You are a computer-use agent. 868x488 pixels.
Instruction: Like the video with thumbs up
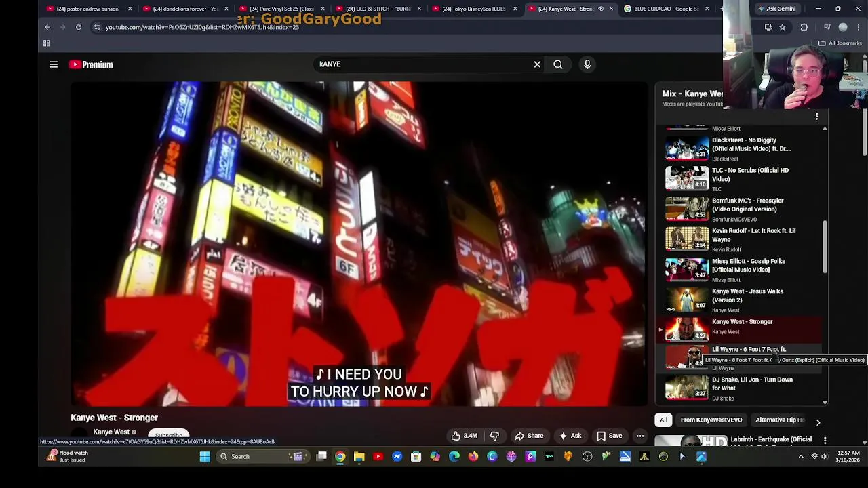465,436
